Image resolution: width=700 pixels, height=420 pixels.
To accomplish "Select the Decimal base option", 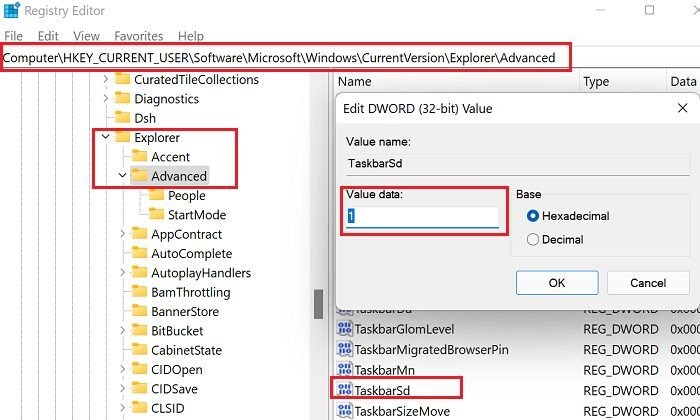I will (533, 239).
